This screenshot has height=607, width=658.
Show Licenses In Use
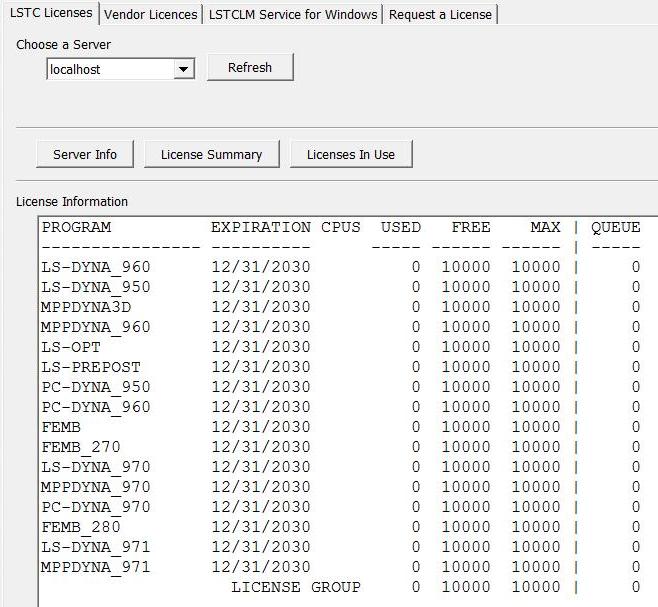[x=350, y=154]
